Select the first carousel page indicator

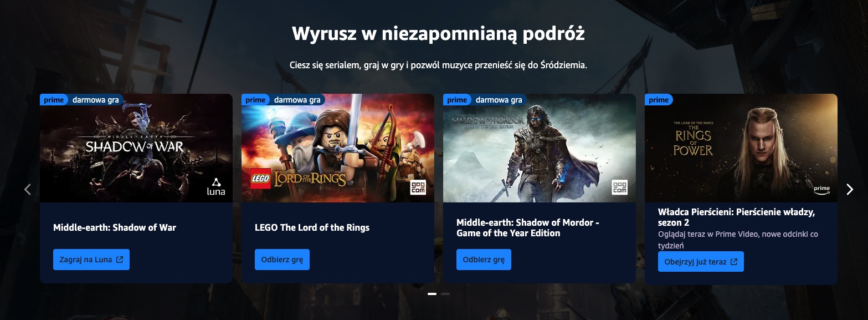tap(432, 293)
